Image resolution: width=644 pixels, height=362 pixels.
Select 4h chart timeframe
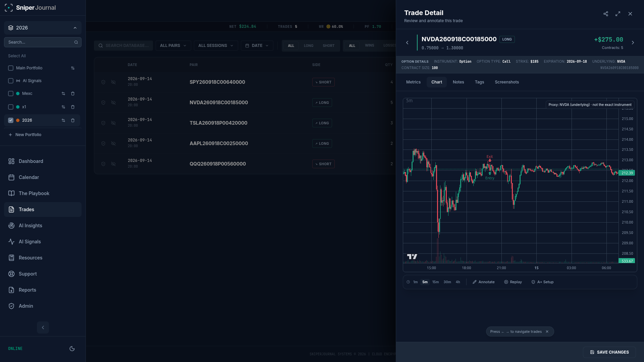458,282
